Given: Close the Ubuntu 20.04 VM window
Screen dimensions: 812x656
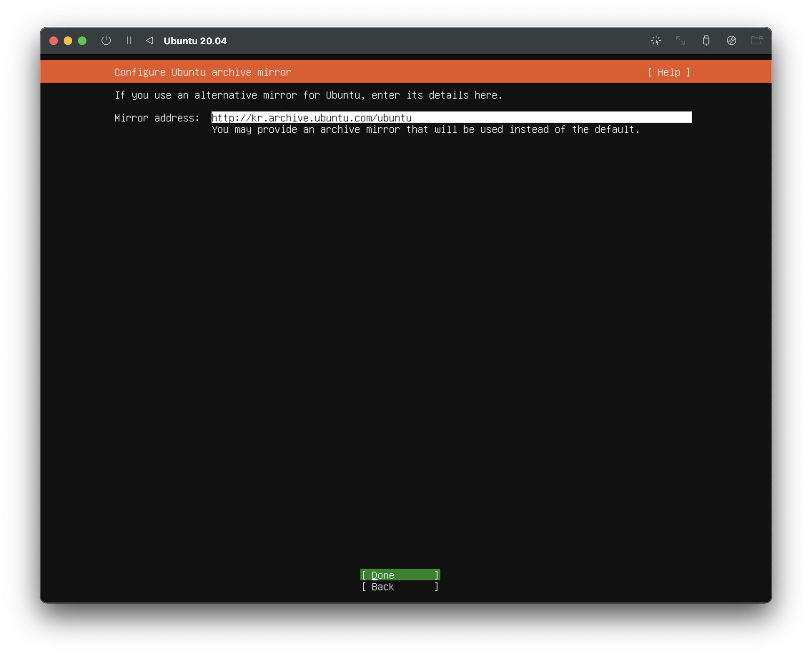Looking at the screenshot, I should tap(54, 41).
